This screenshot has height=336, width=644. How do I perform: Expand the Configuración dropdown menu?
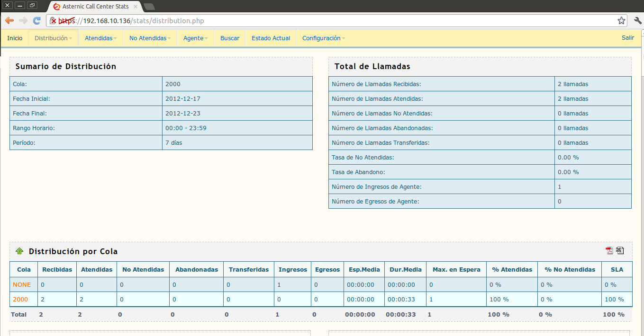[324, 38]
